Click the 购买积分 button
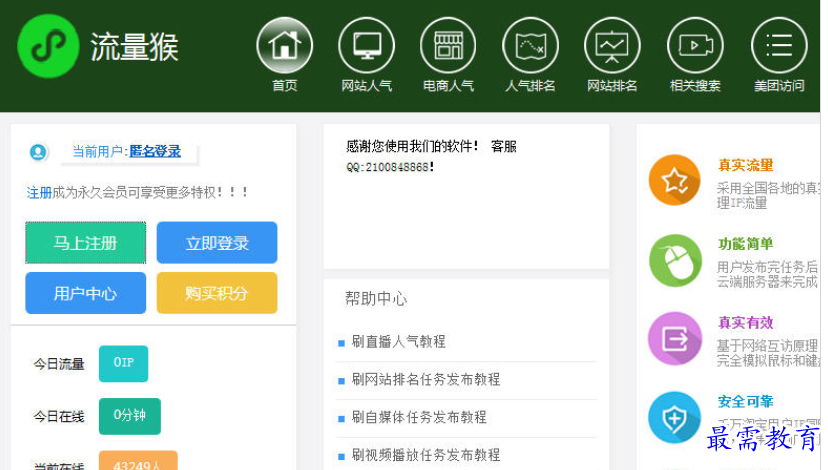The image size is (828, 470). [x=217, y=293]
